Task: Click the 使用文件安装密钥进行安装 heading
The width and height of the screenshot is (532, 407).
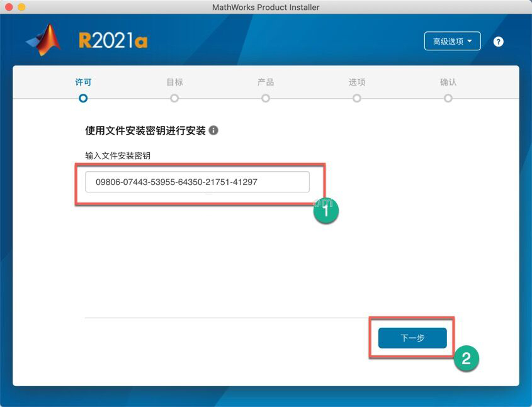Action: 145,130
